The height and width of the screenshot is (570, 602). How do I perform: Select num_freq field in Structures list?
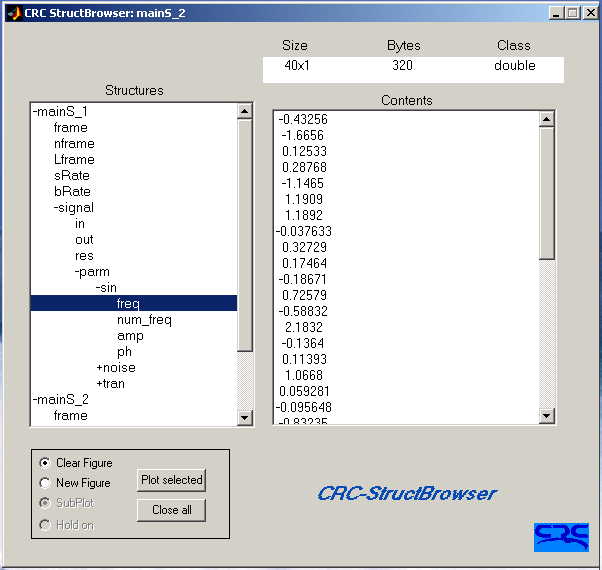coord(144,319)
